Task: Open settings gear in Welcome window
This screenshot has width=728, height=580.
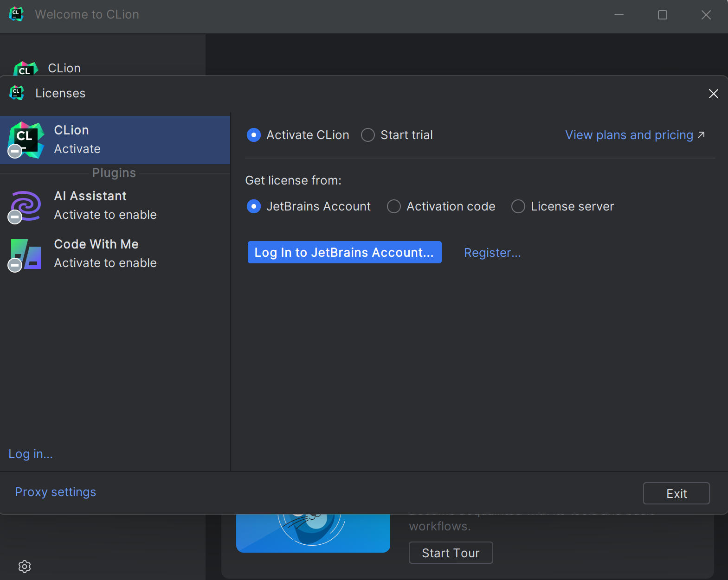Action: (25, 566)
